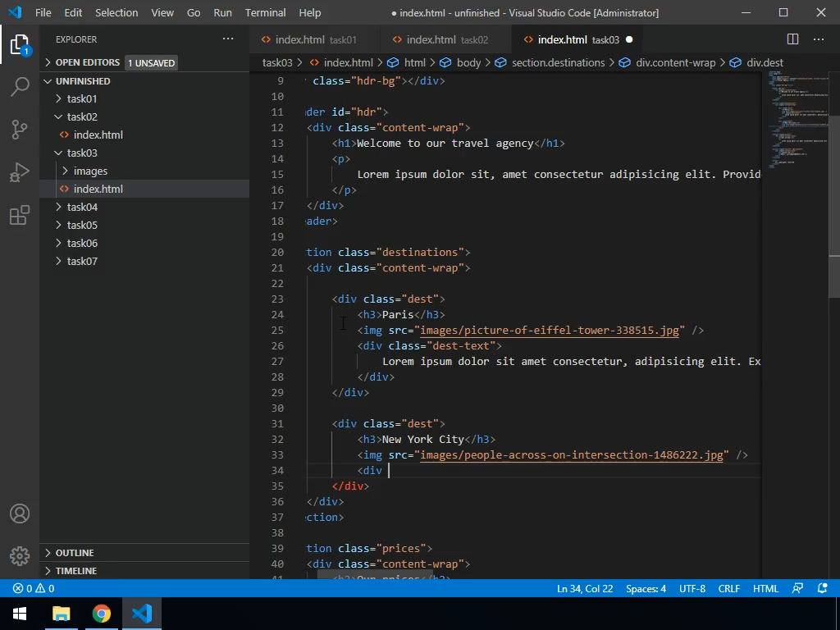Click the Spaces: 4 indentation setting
Screen dimensions: 840x630
[646, 588]
